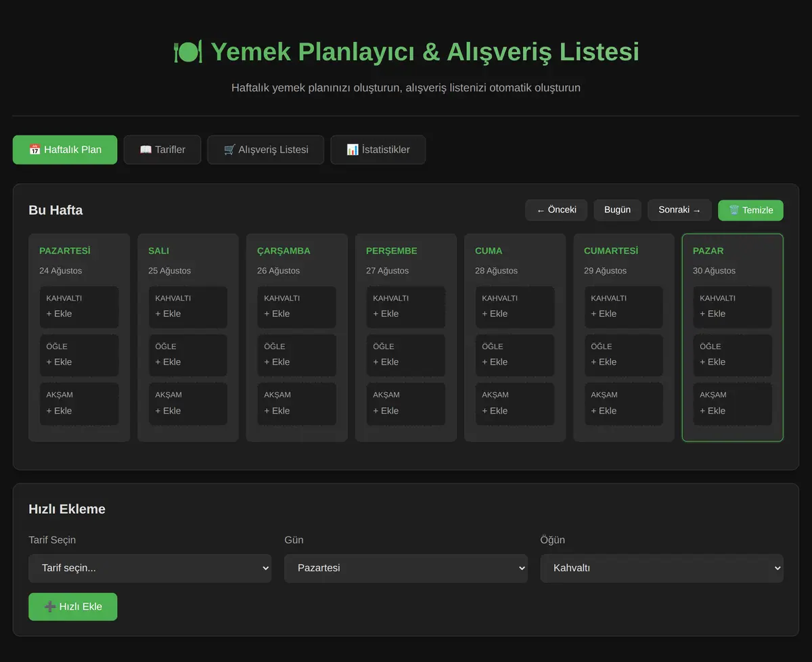Click the shopping cart icon on Alışveriş tab

pos(229,150)
